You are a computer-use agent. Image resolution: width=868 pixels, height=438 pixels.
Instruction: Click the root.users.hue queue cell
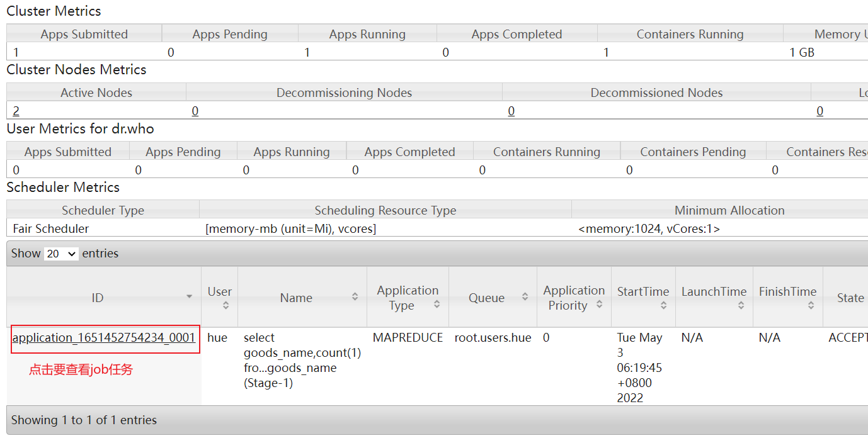[493, 338]
